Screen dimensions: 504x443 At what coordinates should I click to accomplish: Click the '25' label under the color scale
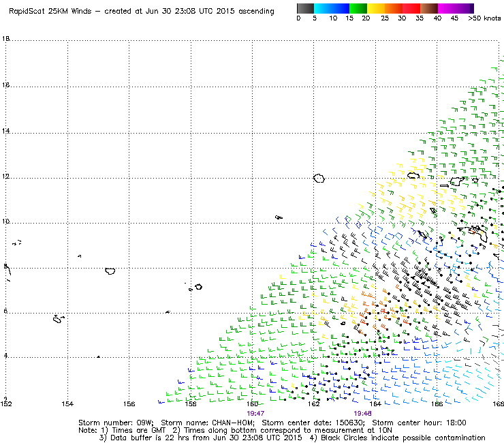385,18
